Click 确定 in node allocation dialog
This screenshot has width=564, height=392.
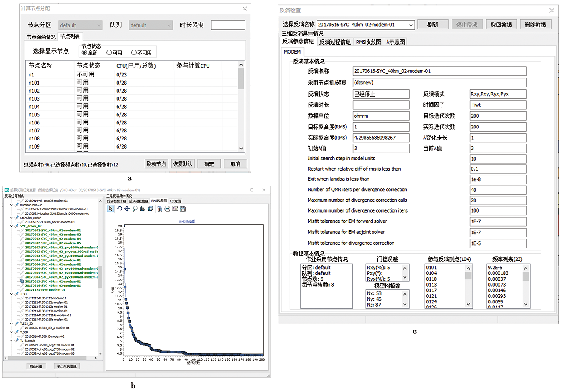tap(209, 164)
